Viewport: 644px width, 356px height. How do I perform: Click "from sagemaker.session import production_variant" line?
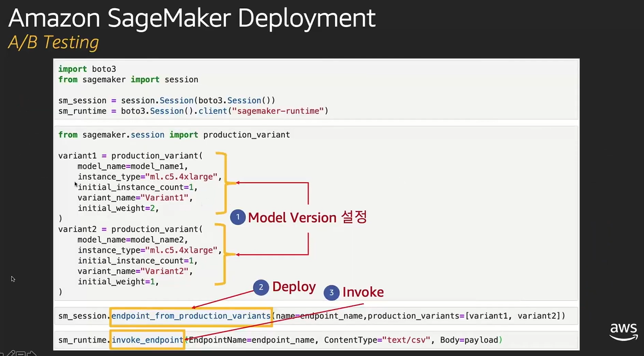point(174,134)
